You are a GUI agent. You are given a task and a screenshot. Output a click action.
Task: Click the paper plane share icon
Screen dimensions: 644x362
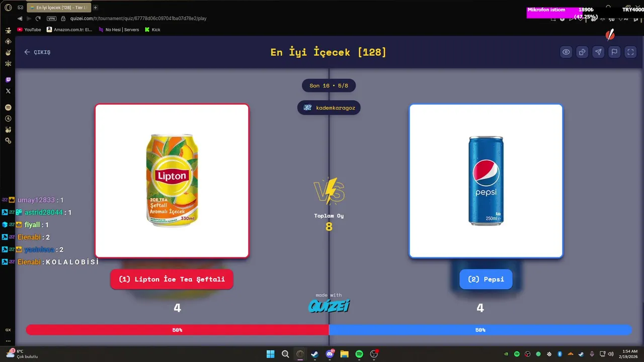pyautogui.click(x=598, y=52)
